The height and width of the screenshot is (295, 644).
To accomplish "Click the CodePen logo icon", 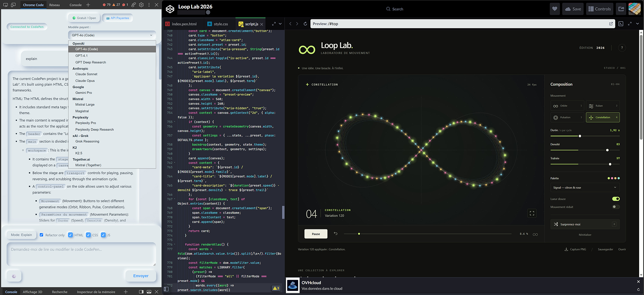I will [x=170, y=9].
